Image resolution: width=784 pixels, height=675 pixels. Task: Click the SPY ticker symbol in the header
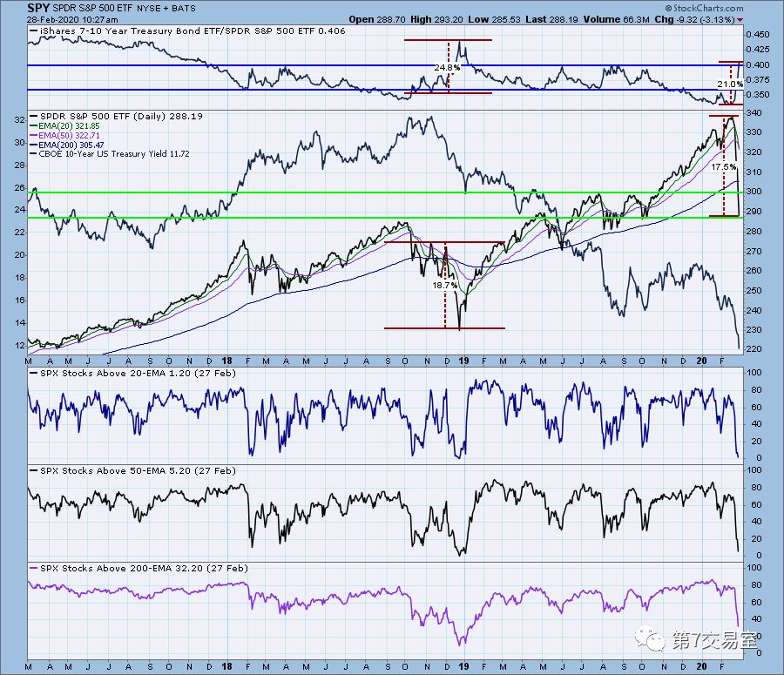tap(38, 8)
